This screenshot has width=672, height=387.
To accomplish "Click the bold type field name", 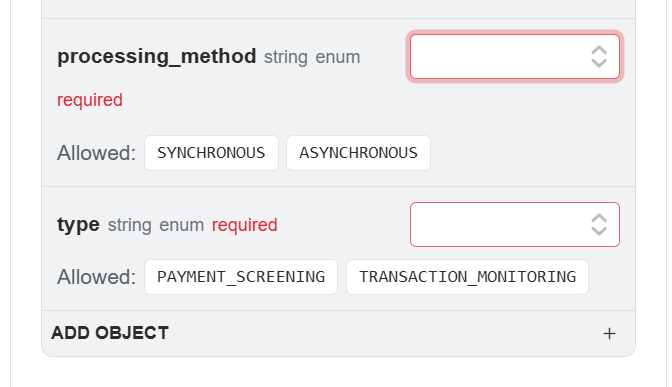I will (78, 225).
